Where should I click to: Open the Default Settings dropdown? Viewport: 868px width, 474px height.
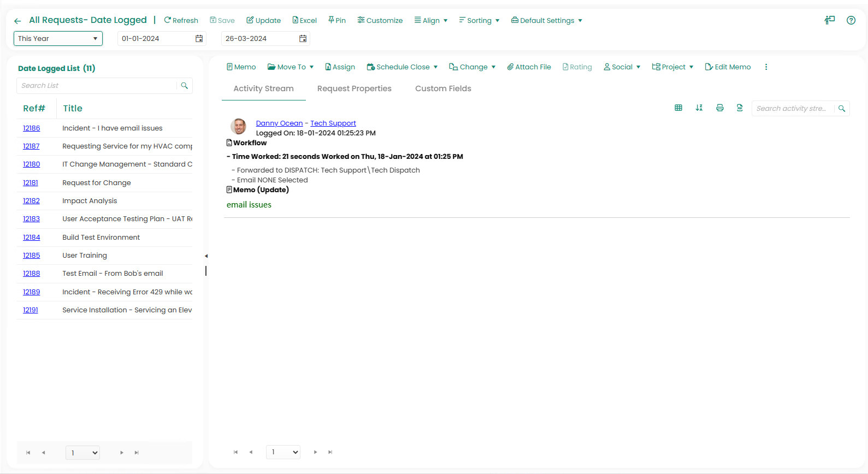pyautogui.click(x=547, y=21)
